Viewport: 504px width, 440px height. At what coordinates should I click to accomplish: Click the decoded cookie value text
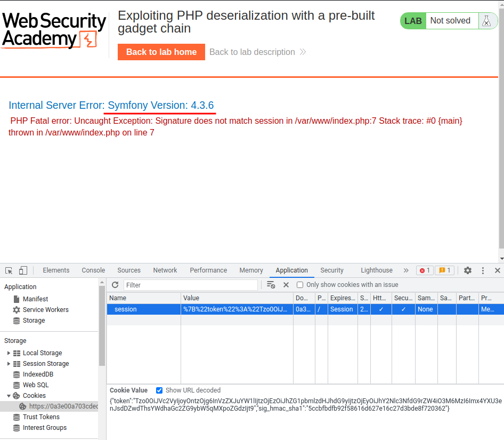[x=305, y=405]
